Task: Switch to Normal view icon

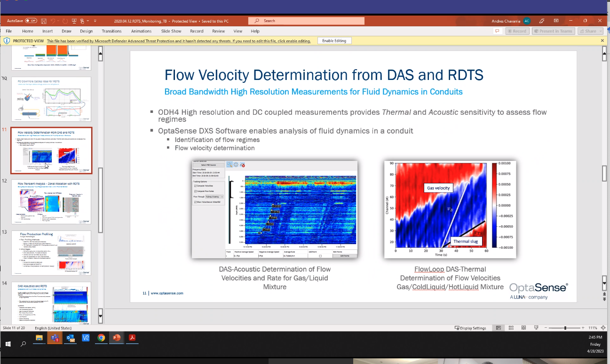Action: [x=499, y=328]
